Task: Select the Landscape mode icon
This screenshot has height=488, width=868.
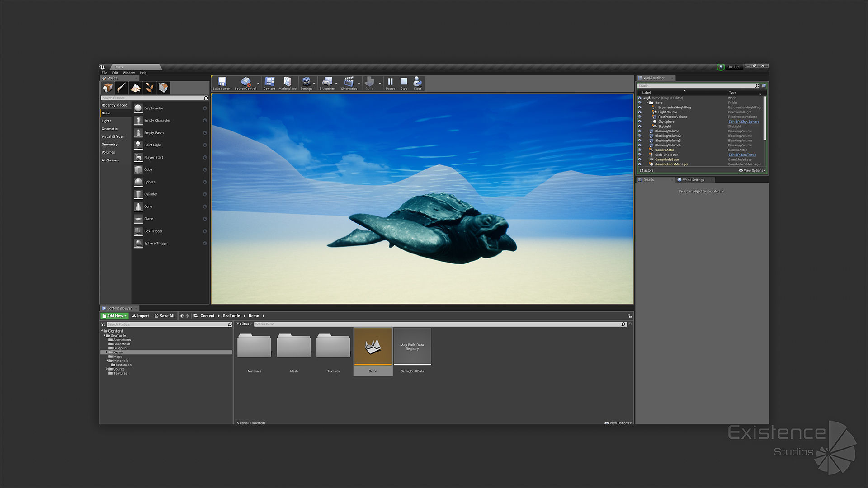Action: tap(135, 88)
